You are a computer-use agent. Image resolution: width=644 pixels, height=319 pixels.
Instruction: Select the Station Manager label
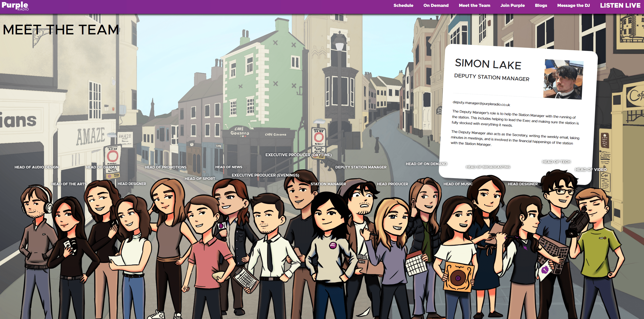click(328, 184)
